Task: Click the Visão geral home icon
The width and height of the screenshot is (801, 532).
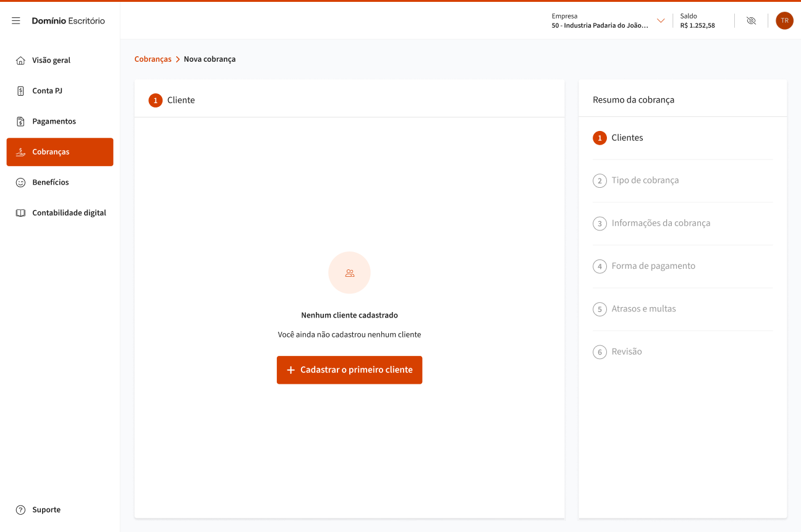Action: point(20,61)
